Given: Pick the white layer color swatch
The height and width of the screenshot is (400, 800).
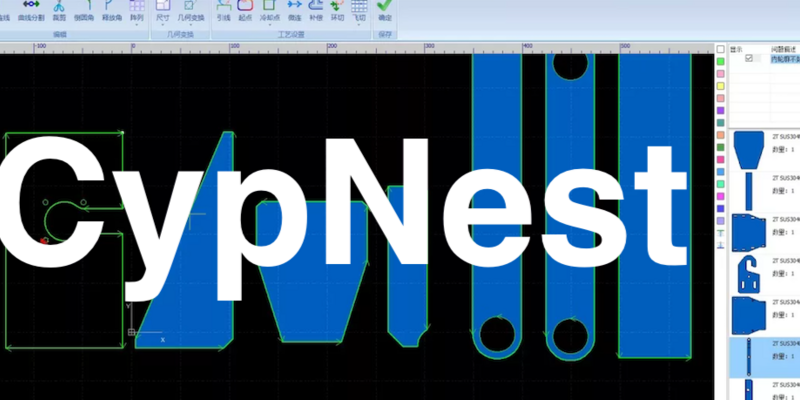Looking at the screenshot, I should [x=720, y=49].
